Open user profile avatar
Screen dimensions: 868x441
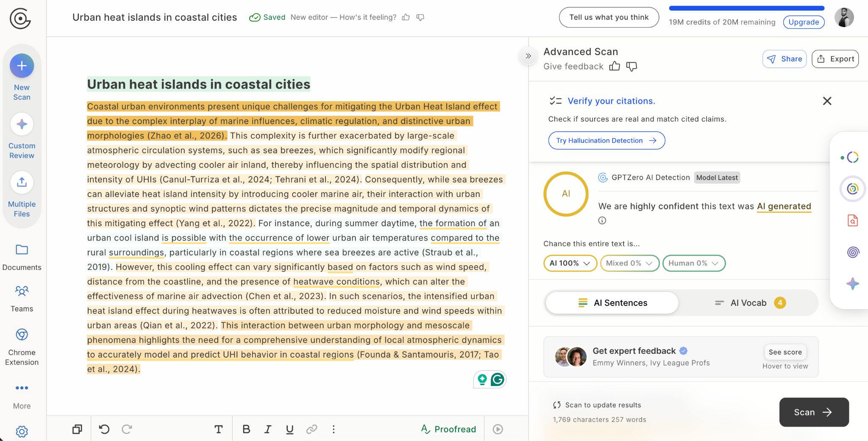844,17
